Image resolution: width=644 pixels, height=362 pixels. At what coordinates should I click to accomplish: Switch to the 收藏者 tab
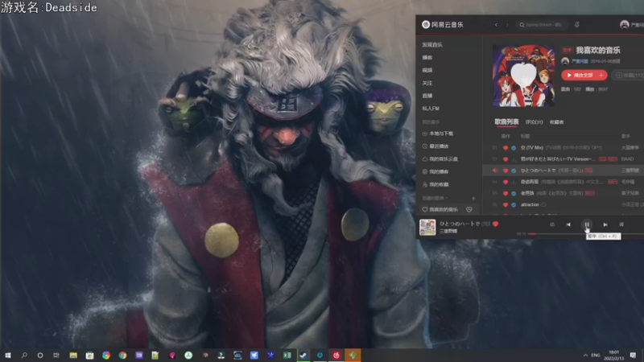(x=556, y=122)
